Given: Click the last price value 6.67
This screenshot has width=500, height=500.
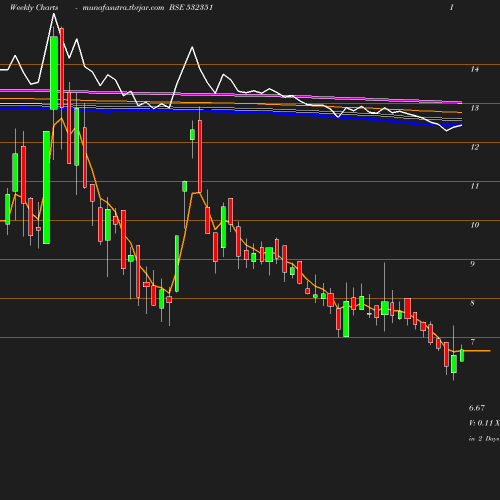Looking at the screenshot, I should coord(477,408).
